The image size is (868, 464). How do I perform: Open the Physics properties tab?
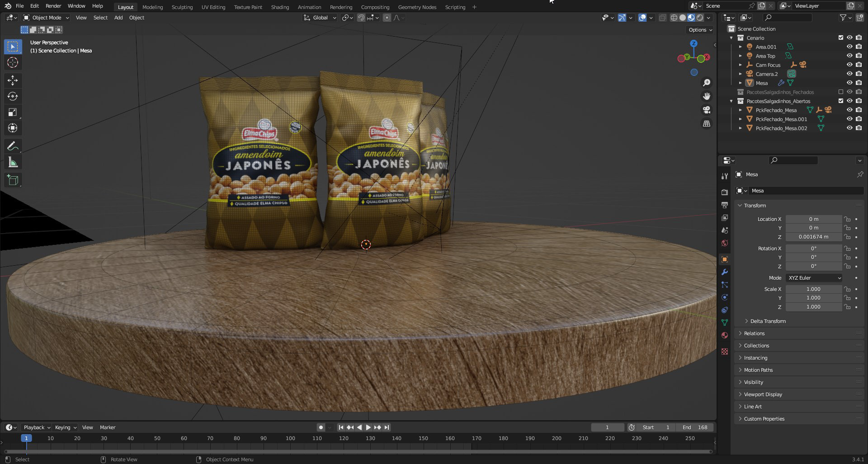725,297
